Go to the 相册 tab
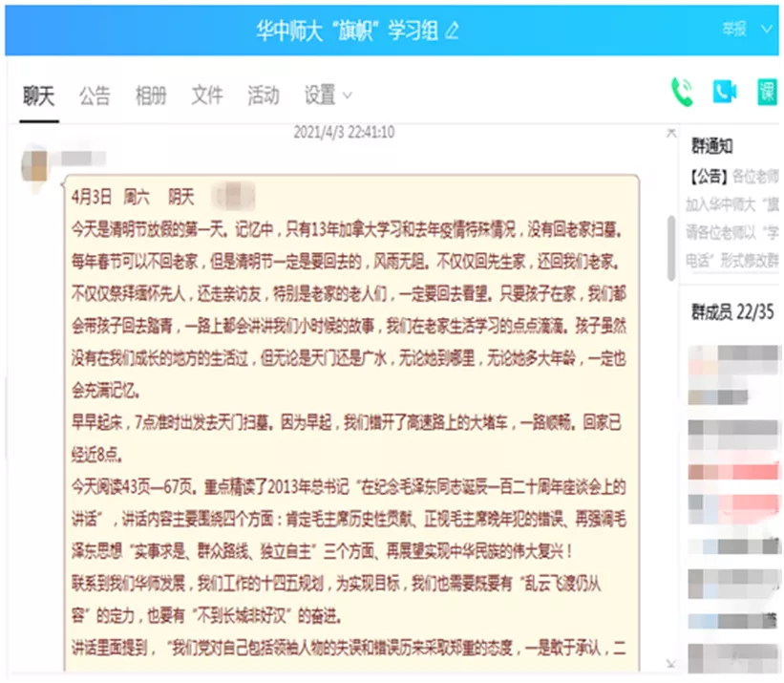784x683 pixels. coord(151,96)
